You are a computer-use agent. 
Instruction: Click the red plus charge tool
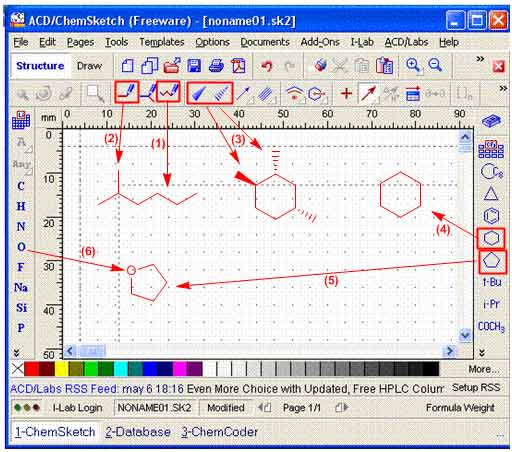point(346,93)
